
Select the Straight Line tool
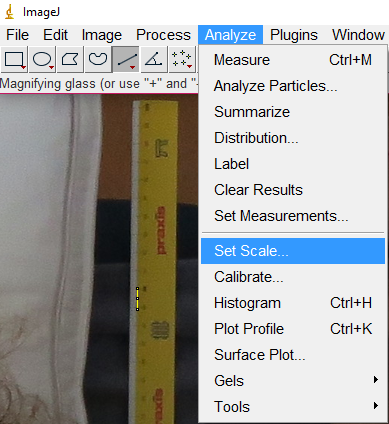(126, 60)
